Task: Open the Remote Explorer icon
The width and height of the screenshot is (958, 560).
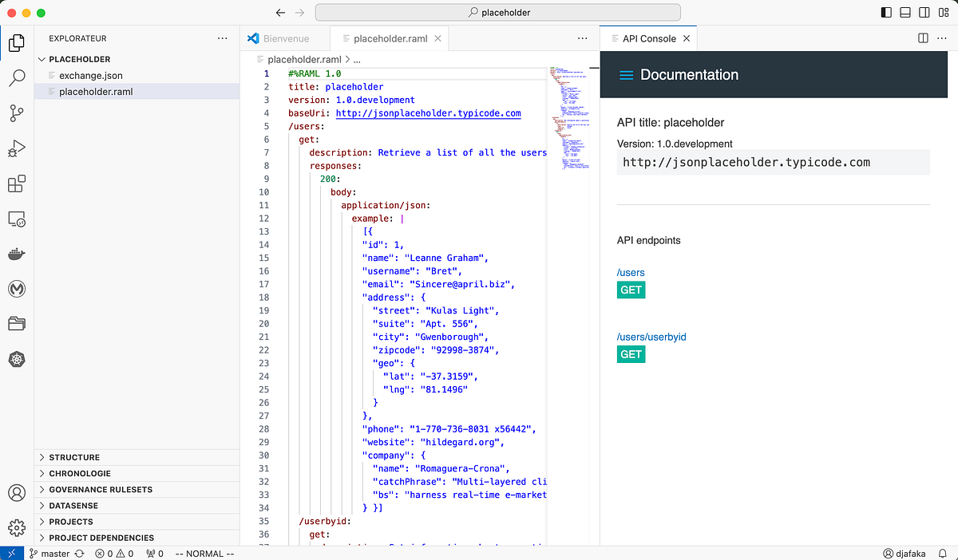Action: 16,219
